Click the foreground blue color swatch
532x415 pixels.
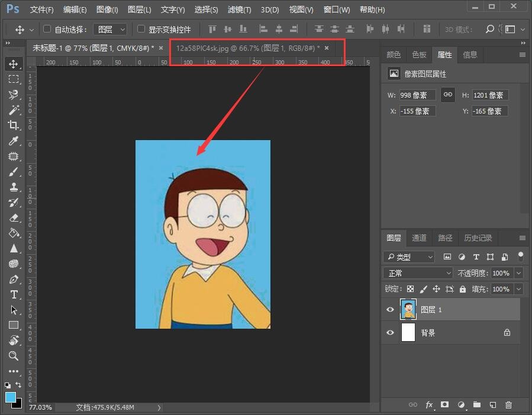(10, 397)
